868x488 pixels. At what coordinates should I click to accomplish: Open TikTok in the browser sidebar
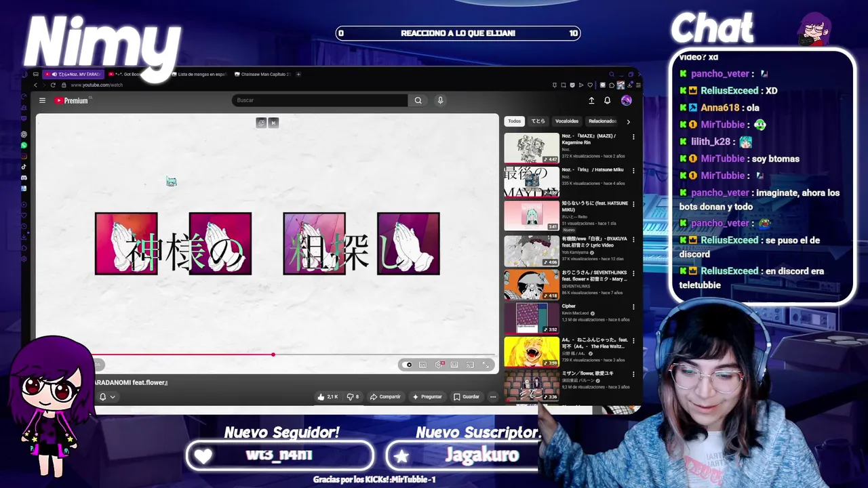24,167
